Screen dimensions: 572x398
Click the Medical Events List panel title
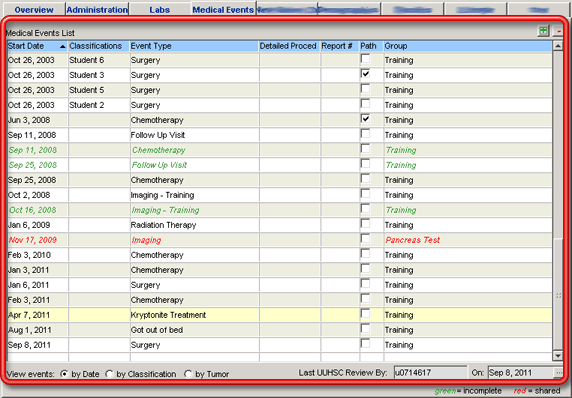(40, 33)
